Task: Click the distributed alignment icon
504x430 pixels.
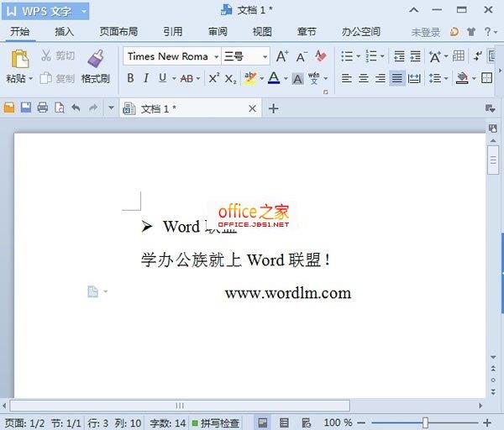Action: [414, 78]
